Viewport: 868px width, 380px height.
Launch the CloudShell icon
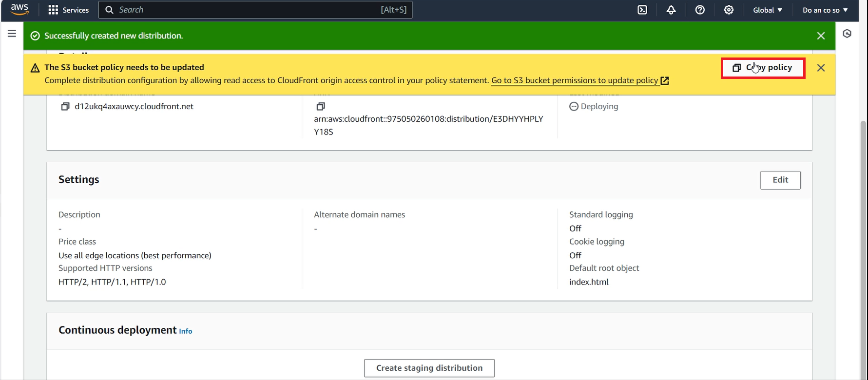642,10
